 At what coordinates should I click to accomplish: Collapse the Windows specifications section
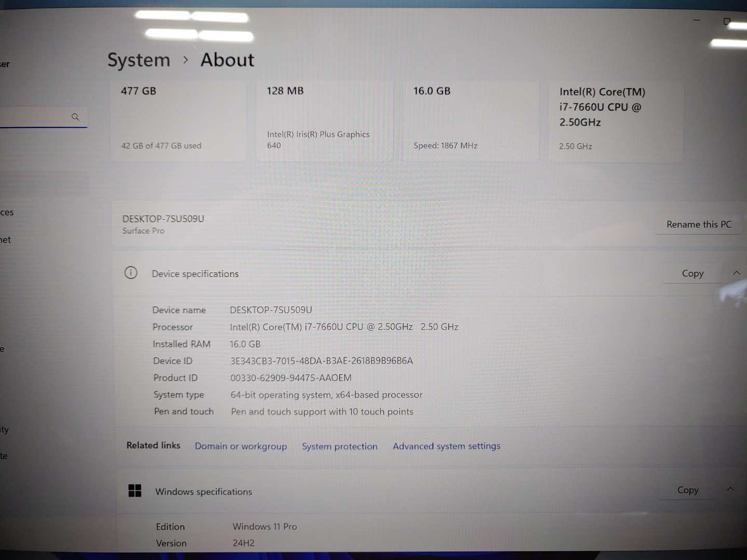pyautogui.click(x=730, y=488)
